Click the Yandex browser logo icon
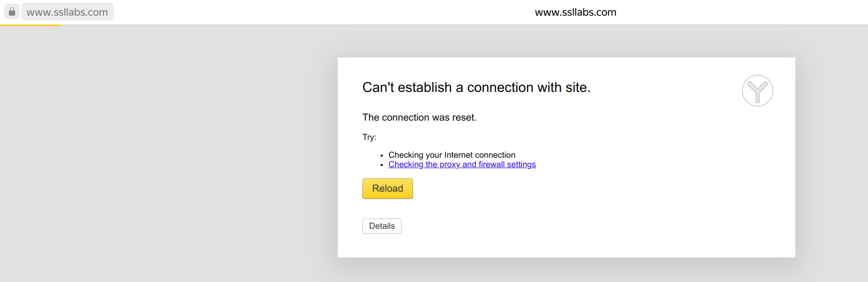 tap(757, 91)
